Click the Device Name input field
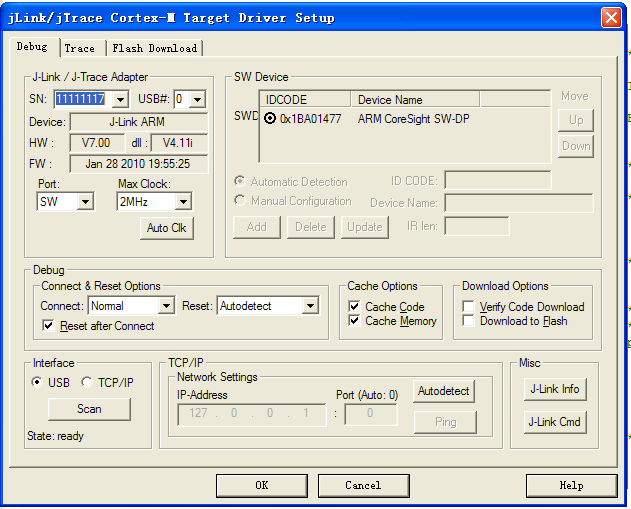 tap(519, 202)
